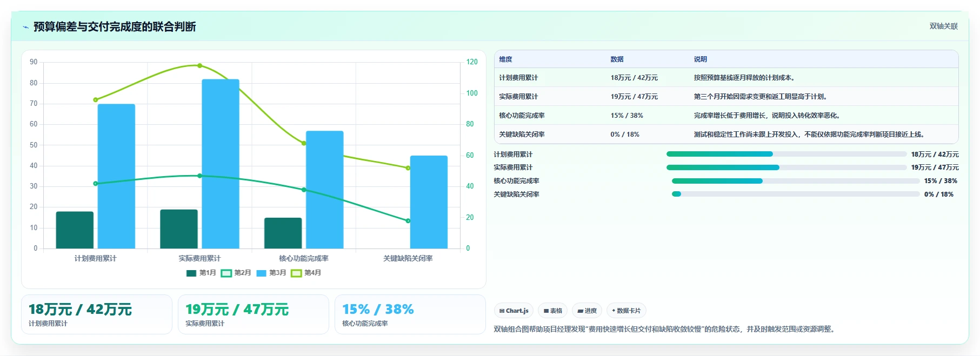Click the note starting 第三个月开始因需求变更
Image resolution: width=980 pixels, height=356 pixels.
[761, 97]
